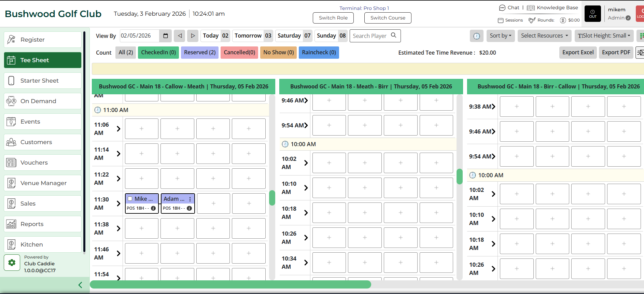Open the Slot Height: Small dropdown

pyautogui.click(x=604, y=36)
